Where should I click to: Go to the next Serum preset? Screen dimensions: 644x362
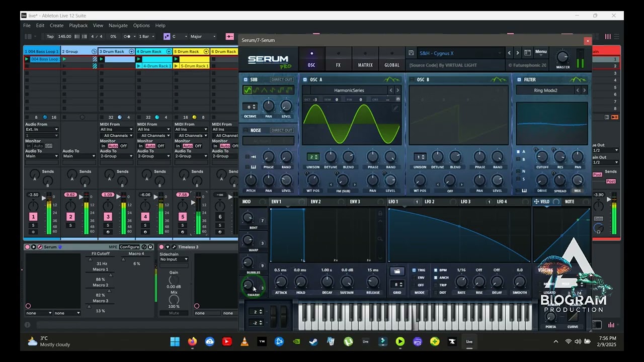tap(517, 53)
